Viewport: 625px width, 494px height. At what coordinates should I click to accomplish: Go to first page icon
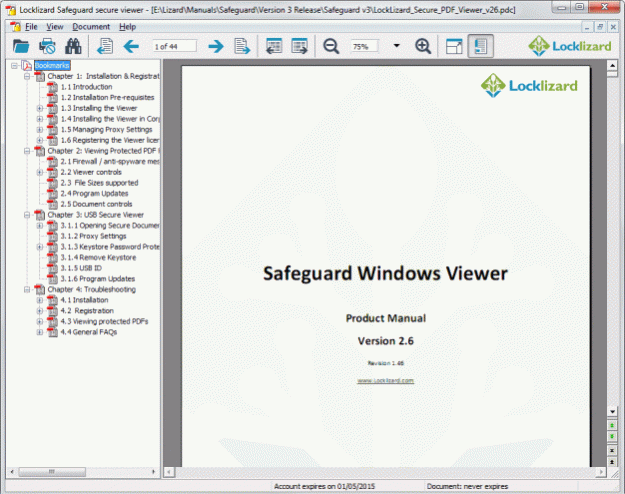click(x=105, y=46)
